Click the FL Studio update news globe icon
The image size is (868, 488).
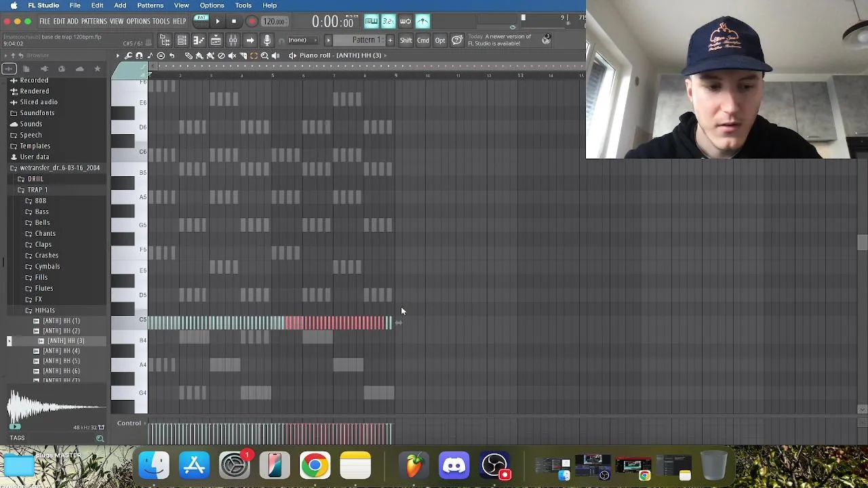coord(547,40)
